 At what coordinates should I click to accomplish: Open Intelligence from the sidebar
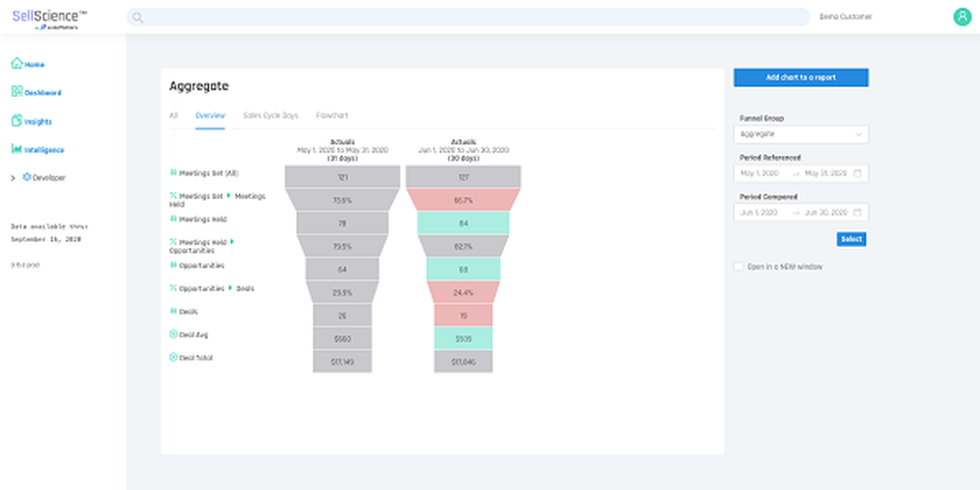(x=44, y=150)
